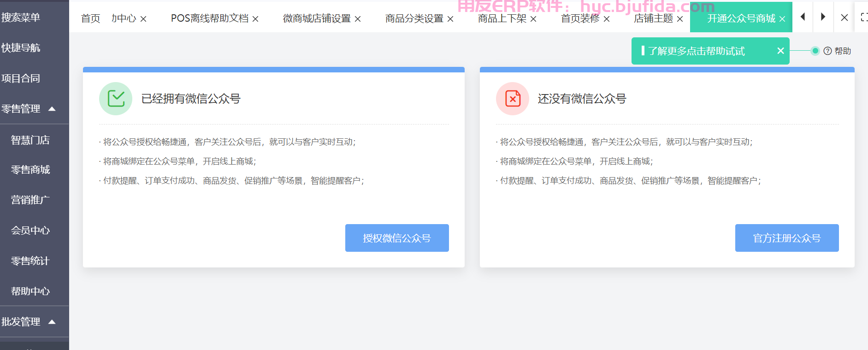Open 帮助中心 submenu item
868x350 pixels.
(30, 291)
